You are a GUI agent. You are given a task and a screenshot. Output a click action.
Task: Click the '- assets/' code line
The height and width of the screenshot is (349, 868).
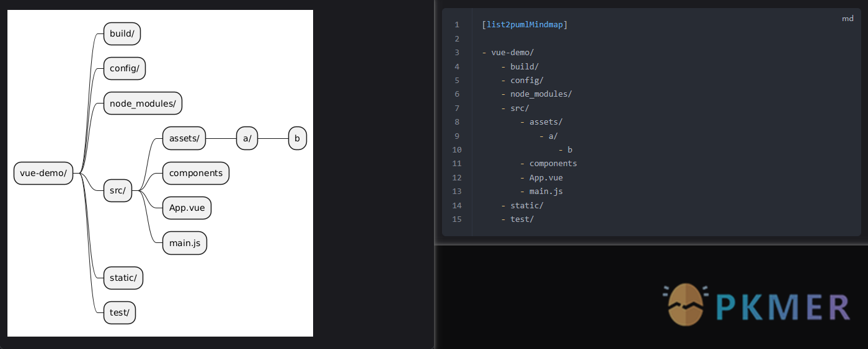coord(541,121)
